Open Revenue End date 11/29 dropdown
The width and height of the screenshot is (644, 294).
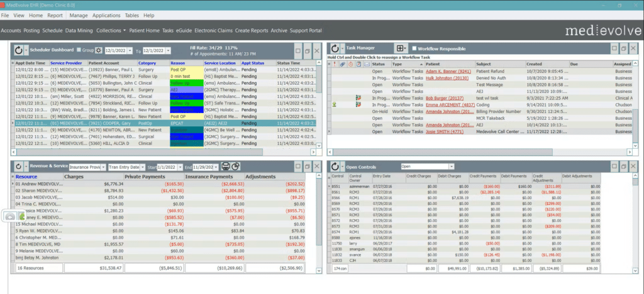(216, 167)
